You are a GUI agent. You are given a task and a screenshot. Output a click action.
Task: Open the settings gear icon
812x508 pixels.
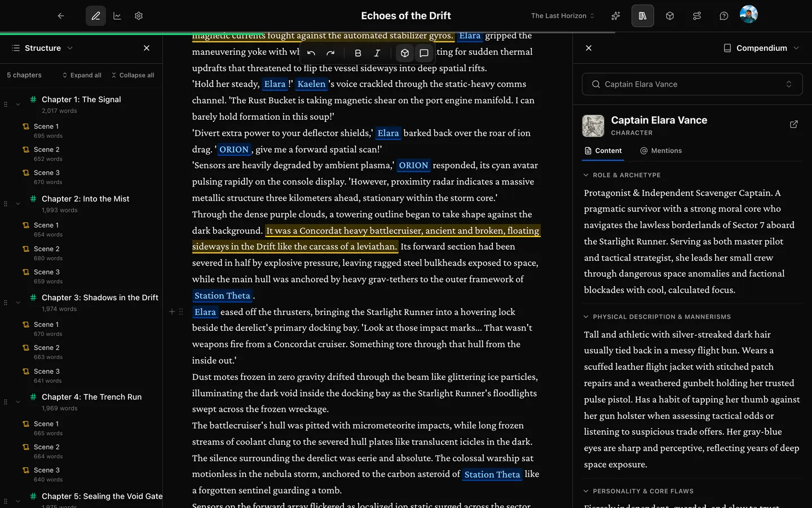pos(139,16)
